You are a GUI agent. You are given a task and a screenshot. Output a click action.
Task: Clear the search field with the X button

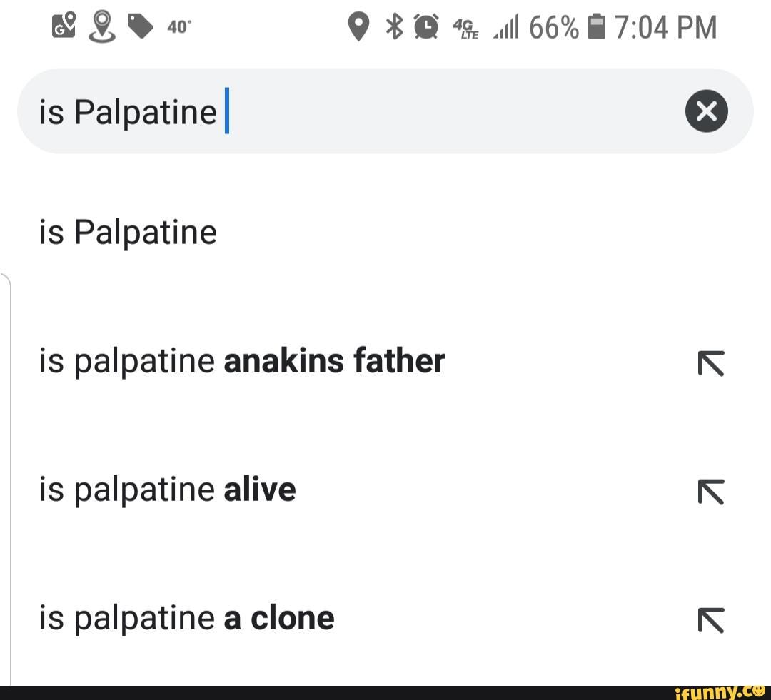706,111
